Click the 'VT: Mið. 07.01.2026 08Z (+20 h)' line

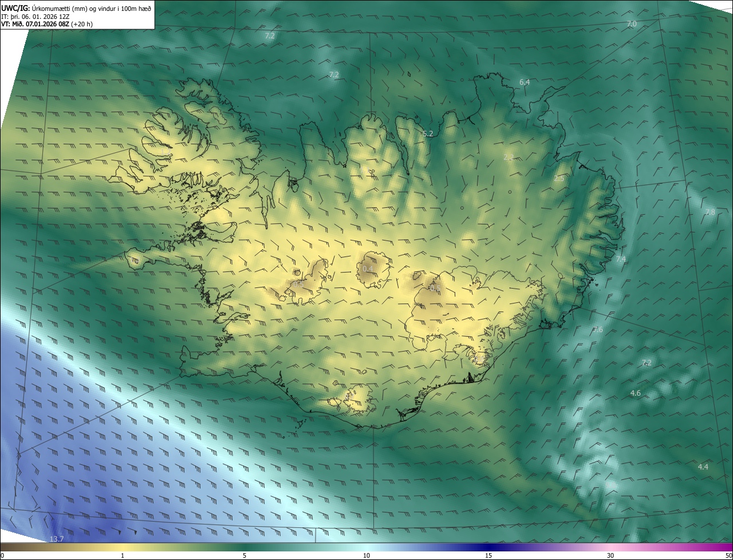pyautogui.click(x=47, y=25)
